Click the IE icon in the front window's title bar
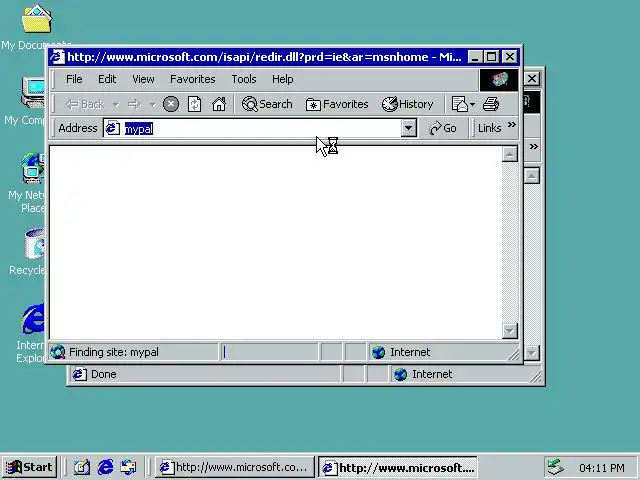Screen dimensions: 640x480 pyautogui.click(x=57, y=57)
